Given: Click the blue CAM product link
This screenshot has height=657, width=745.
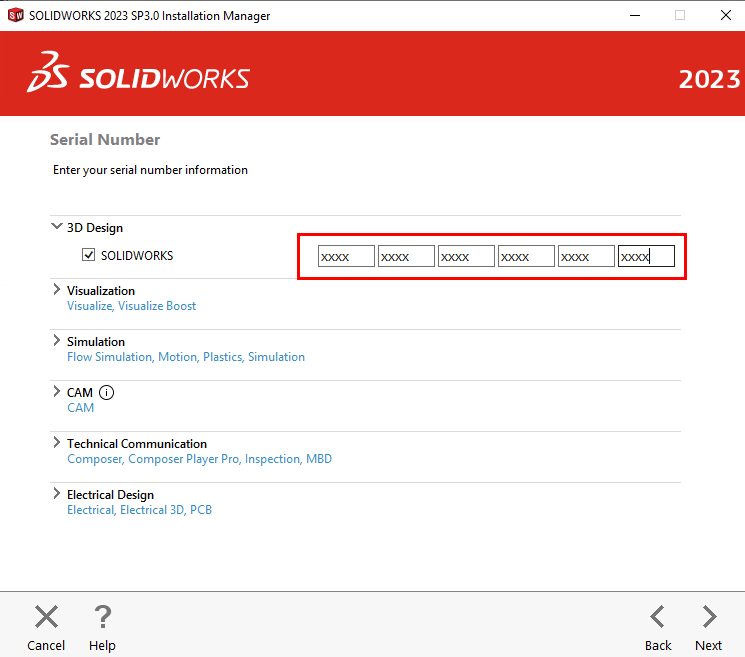Looking at the screenshot, I should [x=80, y=408].
